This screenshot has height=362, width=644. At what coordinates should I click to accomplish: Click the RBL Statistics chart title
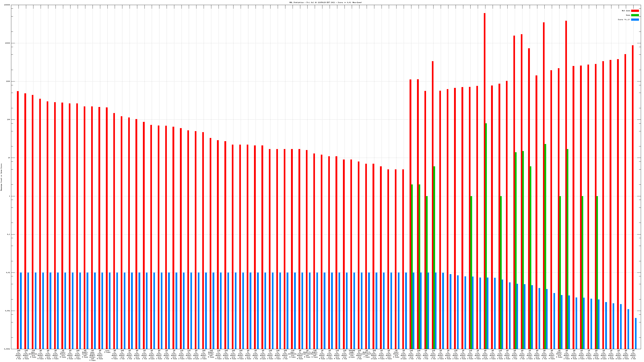point(325,2)
